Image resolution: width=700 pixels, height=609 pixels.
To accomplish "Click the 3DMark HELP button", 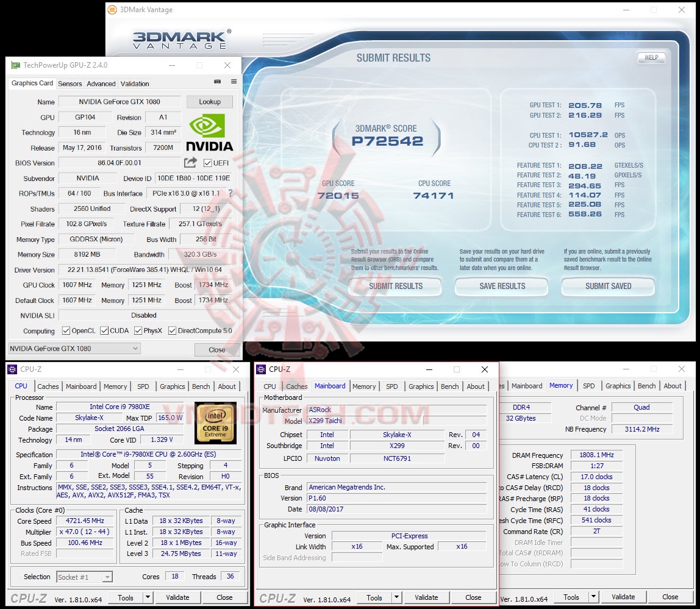I will click(651, 57).
